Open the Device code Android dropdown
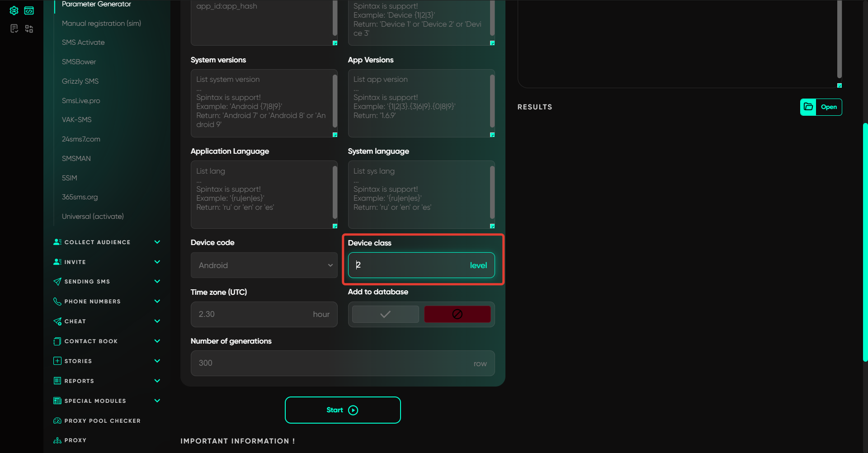This screenshot has width=868, height=453. 264,265
